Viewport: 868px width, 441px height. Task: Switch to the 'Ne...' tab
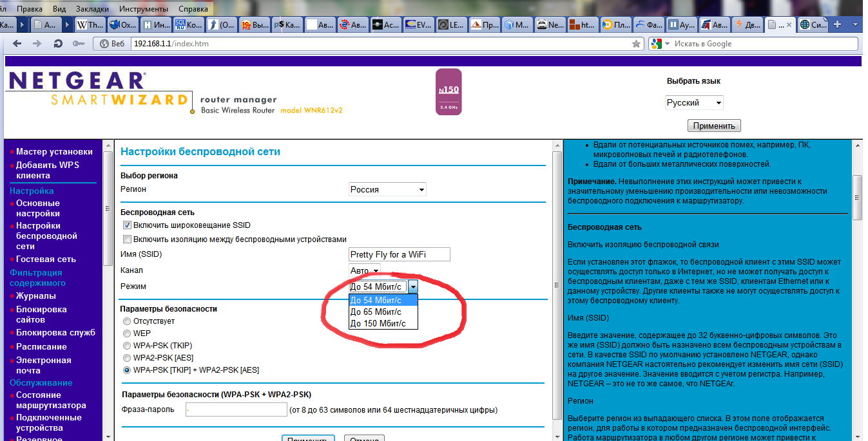[x=552, y=25]
